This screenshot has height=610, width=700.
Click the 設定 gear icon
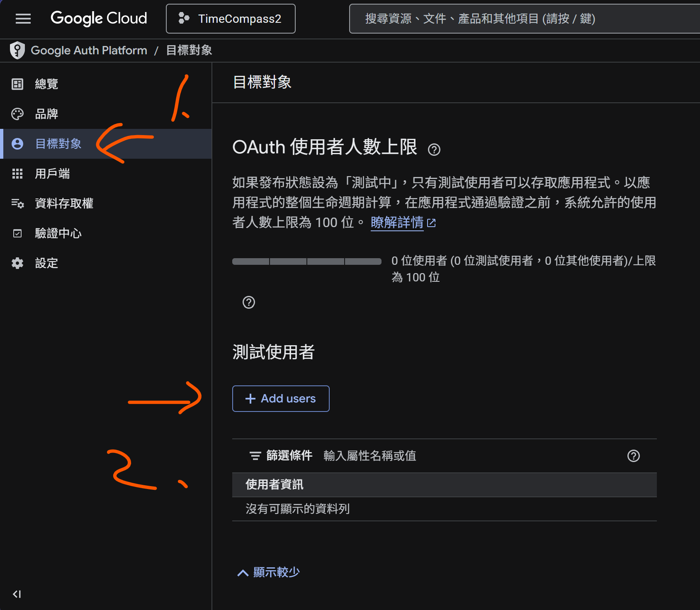(17, 263)
